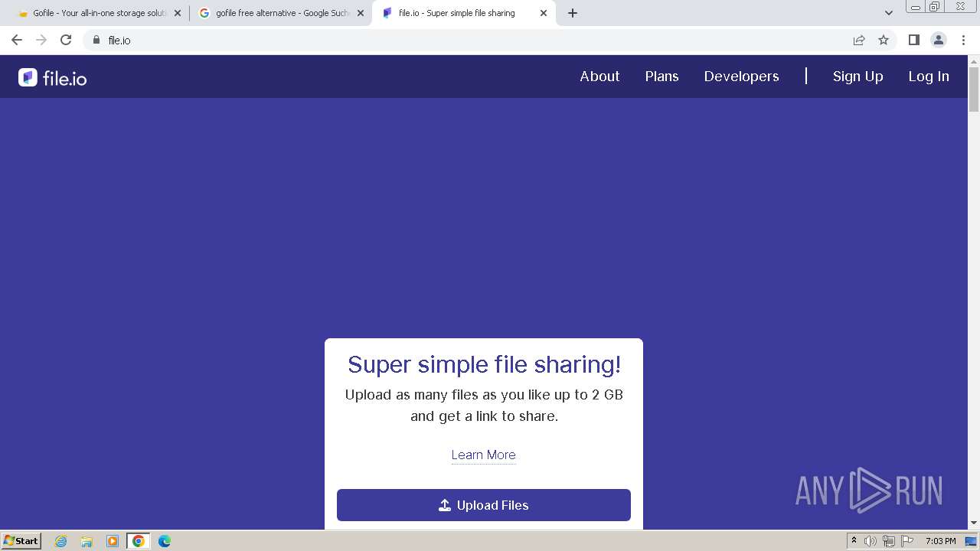This screenshot has width=980, height=551.
Task: Click the browser forward arrow
Action: (x=41, y=40)
